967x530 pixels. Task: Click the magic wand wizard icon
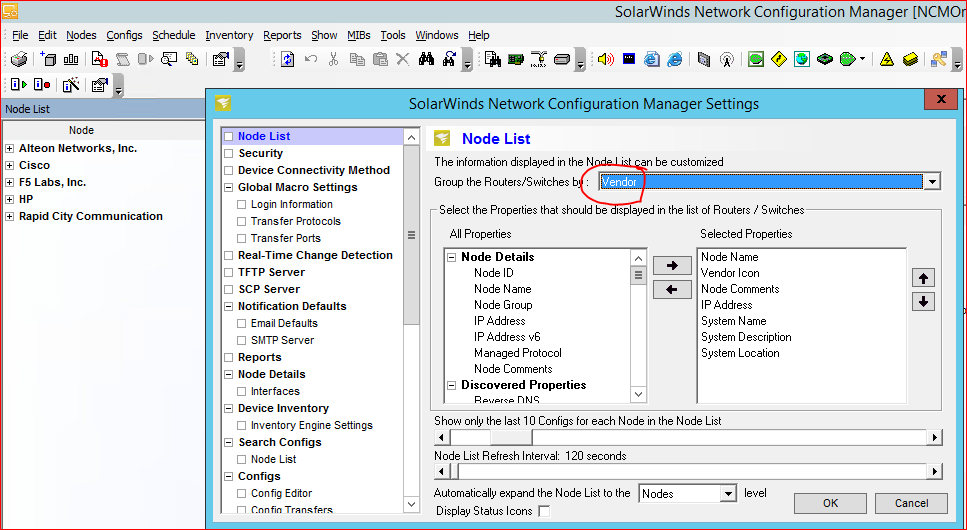coord(71,85)
